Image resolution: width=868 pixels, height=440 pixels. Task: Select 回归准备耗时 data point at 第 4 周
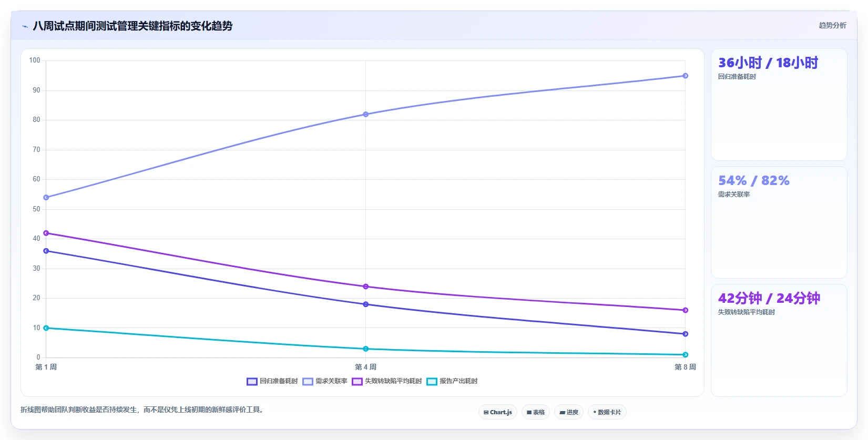(366, 304)
